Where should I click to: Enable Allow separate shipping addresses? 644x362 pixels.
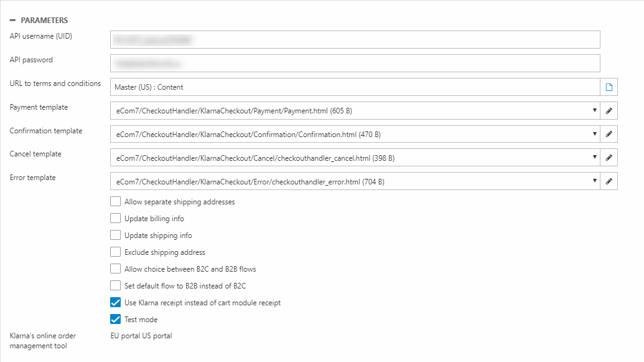click(x=115, y=202)
